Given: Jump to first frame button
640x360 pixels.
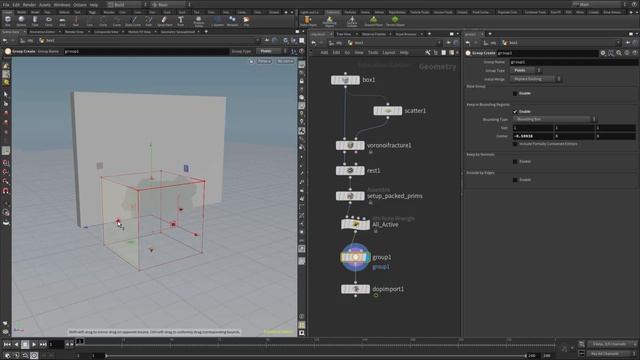Looking at the screenshot, I should tap(7, 344).
